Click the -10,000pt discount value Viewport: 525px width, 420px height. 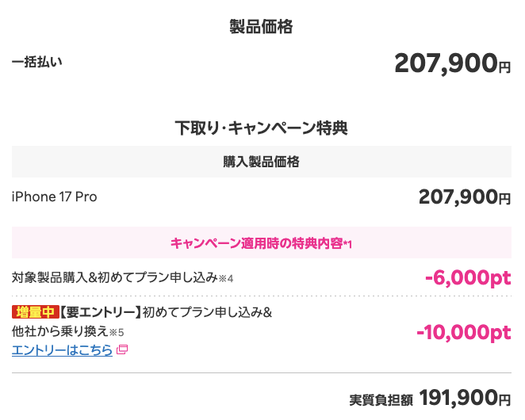coord(464,332)
